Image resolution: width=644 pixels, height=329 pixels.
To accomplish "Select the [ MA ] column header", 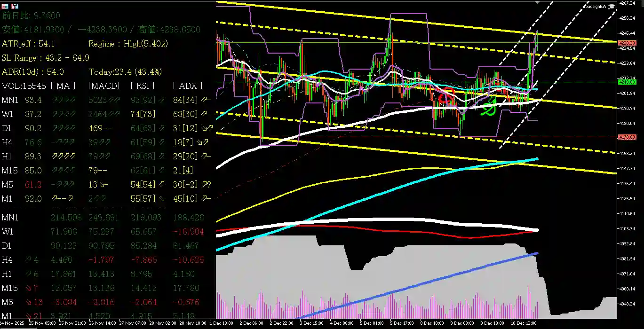I will 63,86.
